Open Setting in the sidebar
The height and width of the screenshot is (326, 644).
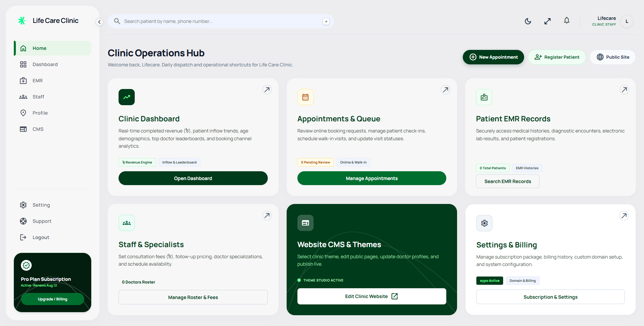53,205
